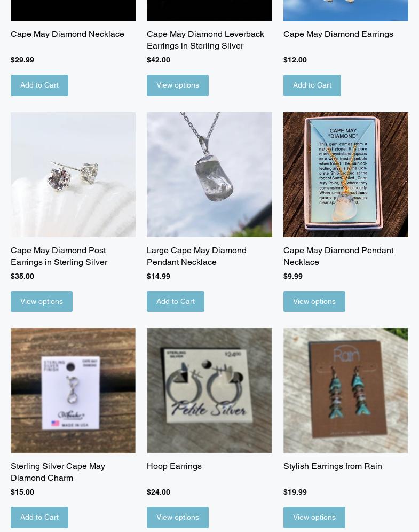Open Cape May Diamond Necklace title link

[x=67, y=34]
